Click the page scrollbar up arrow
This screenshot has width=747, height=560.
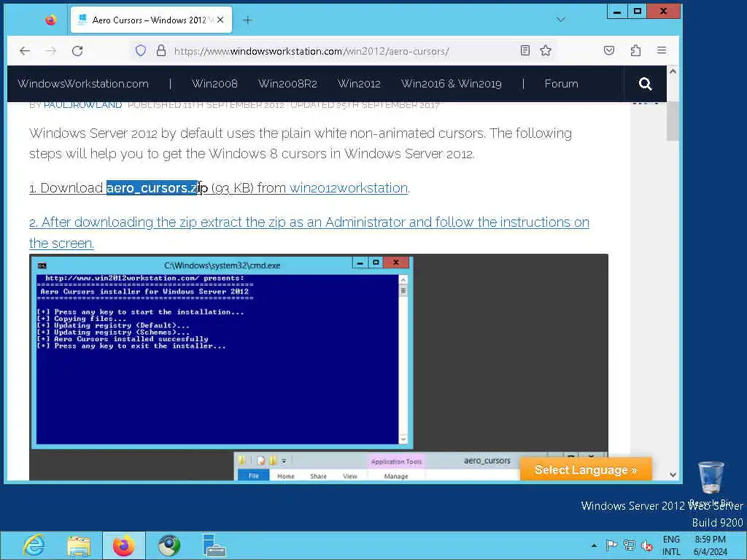coord(673,71)
